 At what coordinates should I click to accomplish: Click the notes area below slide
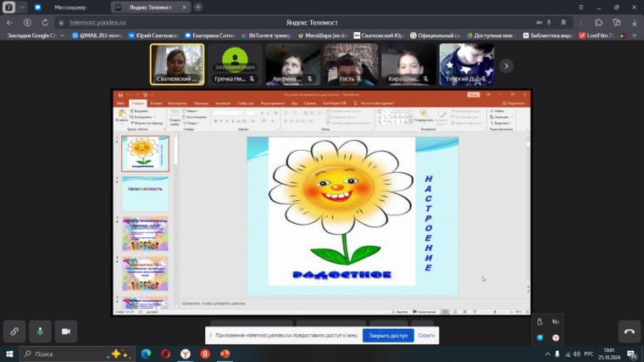(353, 304)
